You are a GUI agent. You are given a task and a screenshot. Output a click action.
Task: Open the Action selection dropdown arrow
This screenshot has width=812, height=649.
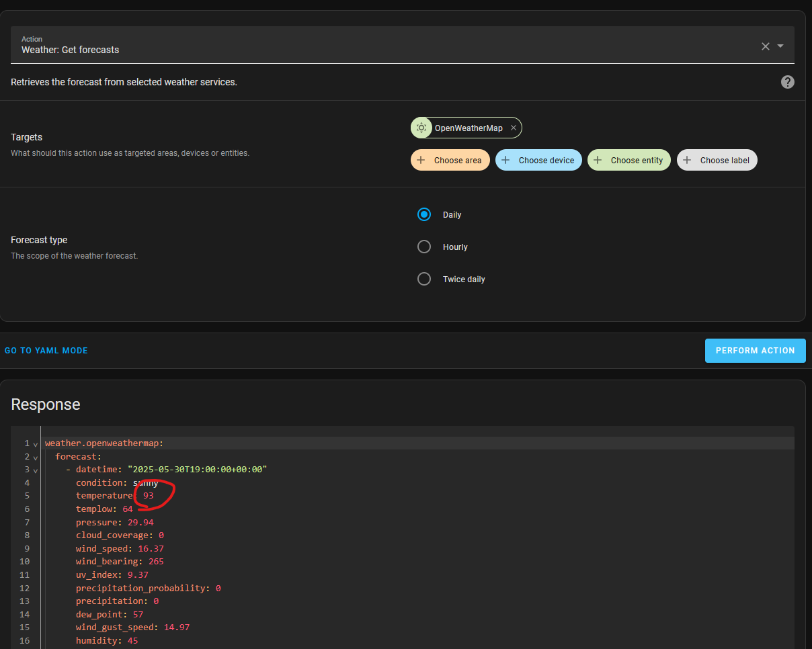[780, 46]
